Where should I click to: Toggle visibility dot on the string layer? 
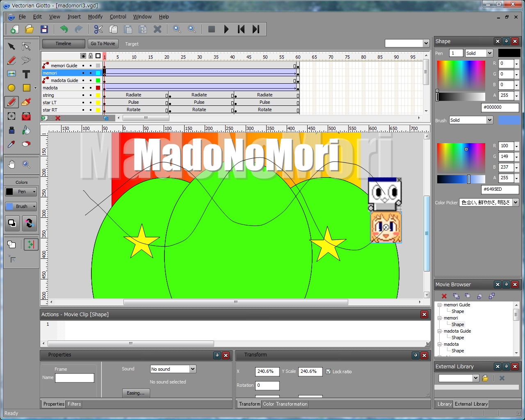(x=83, y=95)
